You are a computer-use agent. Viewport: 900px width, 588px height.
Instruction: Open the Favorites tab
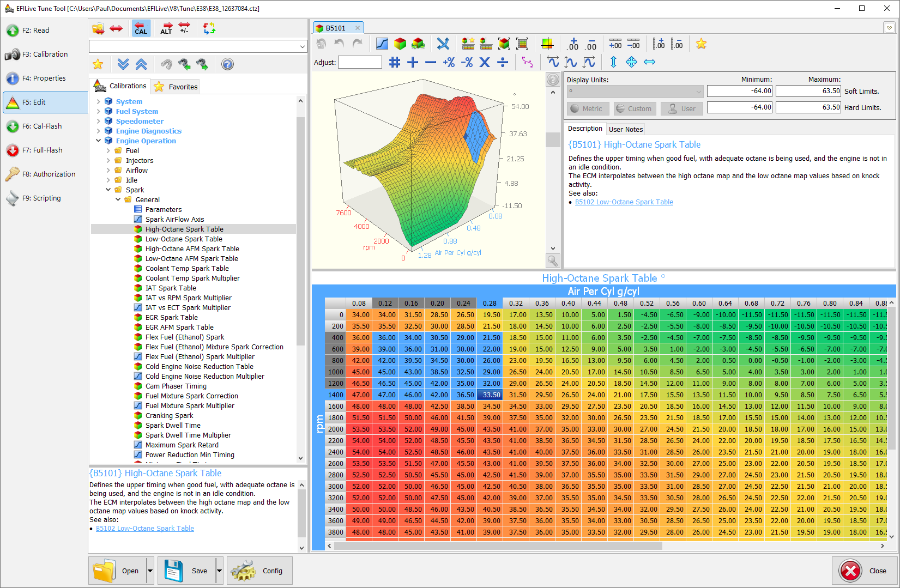pos(177,87)
